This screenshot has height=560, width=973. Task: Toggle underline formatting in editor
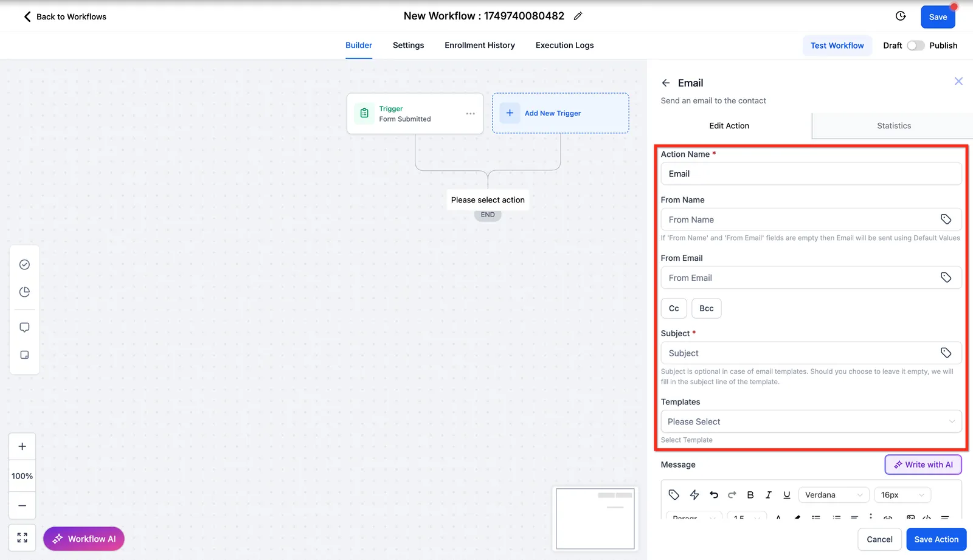tap(787, 495)
